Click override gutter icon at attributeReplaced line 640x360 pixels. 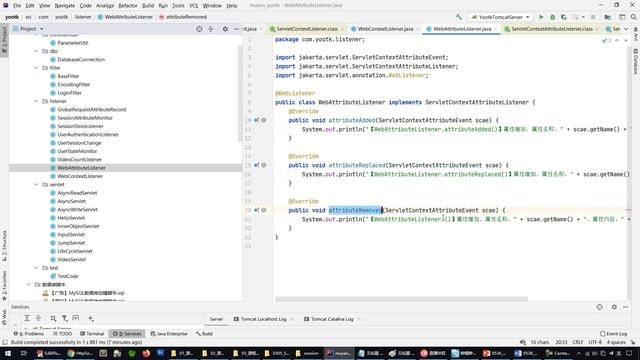coord(257,165)
